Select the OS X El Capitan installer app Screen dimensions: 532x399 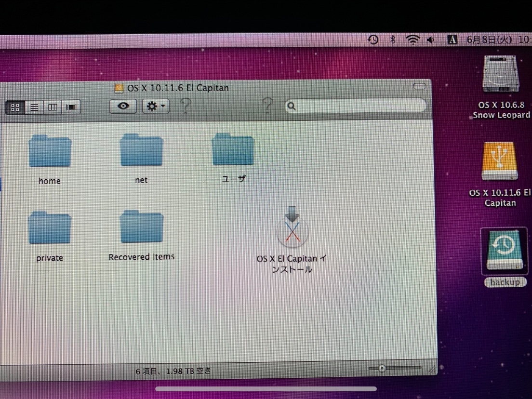coord(292,228)
